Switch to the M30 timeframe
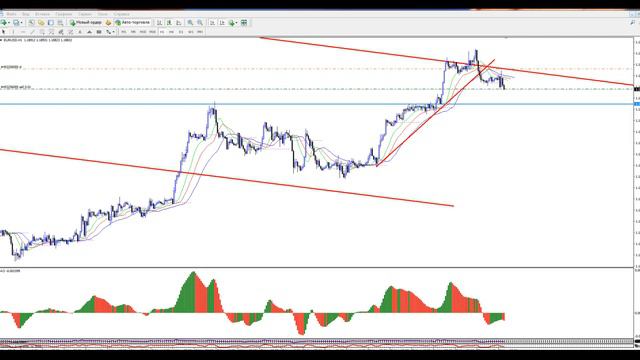The image size is (640, 360). click(152, 32)
